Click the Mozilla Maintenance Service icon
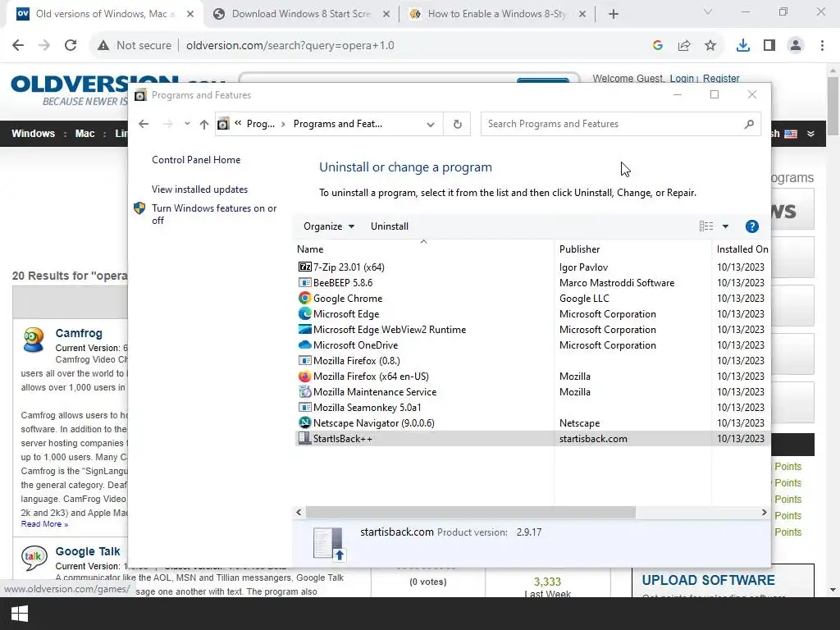The width and height of the screenshot is (840, 630). (x=305, y=391)
